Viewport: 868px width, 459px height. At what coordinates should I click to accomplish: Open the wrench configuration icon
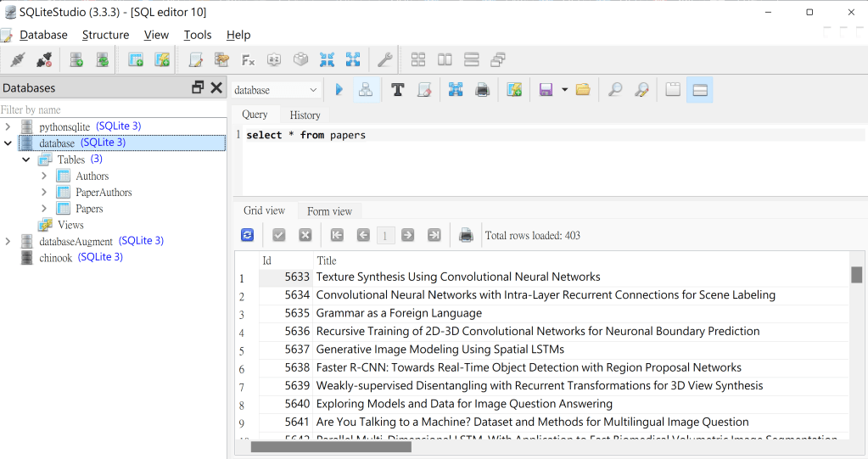tap(384, 59)
